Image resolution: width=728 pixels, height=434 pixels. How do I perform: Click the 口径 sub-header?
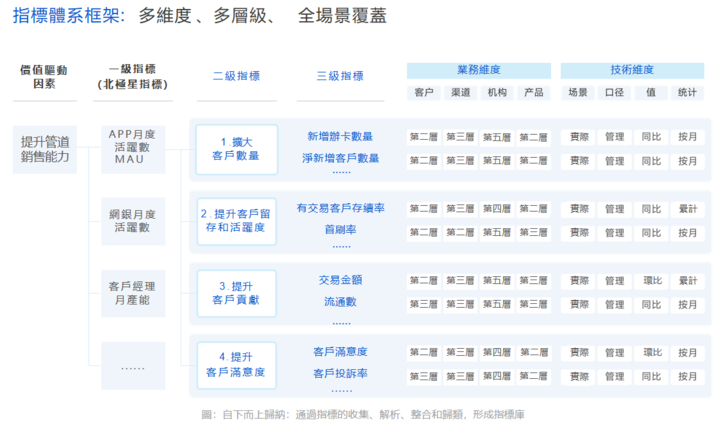[614, 92]
